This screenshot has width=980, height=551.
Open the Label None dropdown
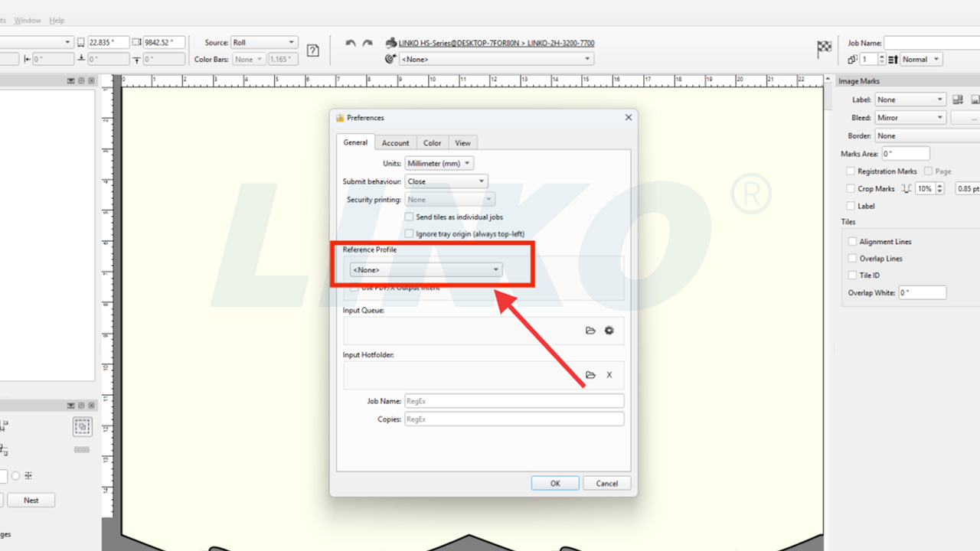[x=910, y=99]
